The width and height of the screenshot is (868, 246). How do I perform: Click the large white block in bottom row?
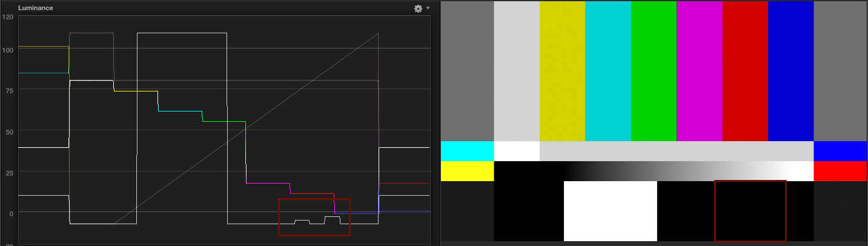pyautogui.click(x=610, y=211)
